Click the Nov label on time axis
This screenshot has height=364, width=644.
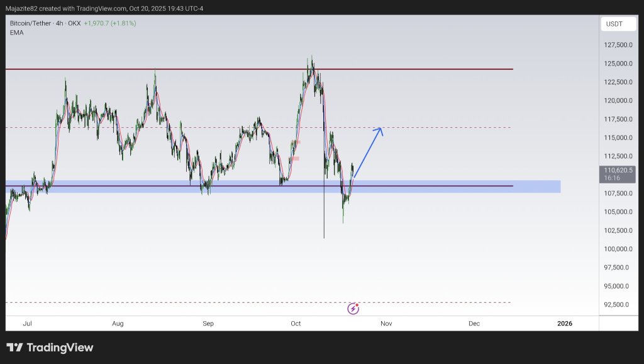[386, 323]
